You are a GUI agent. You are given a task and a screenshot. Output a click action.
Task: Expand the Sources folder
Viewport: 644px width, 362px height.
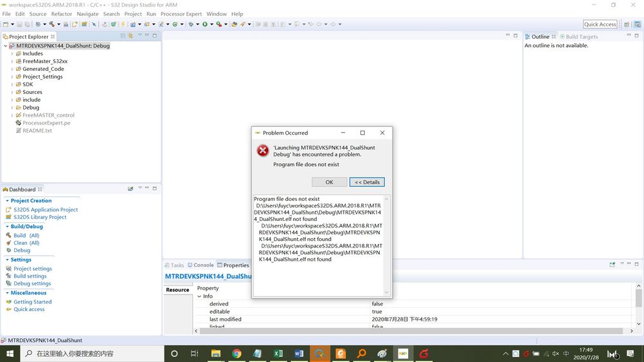coord(12,92)
